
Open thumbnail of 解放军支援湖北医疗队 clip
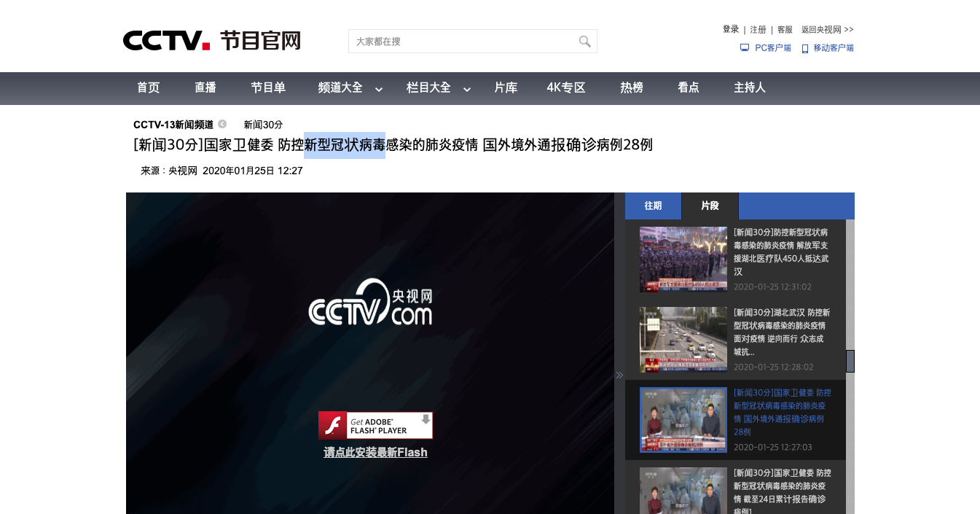tap(683, 260)
